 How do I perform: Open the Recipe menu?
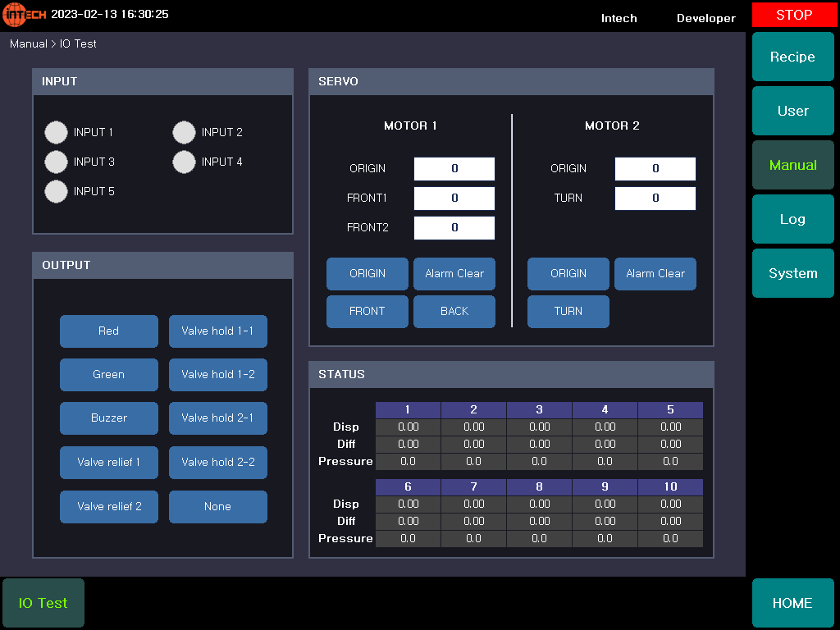pyautogui.click(x=792, y=57)
